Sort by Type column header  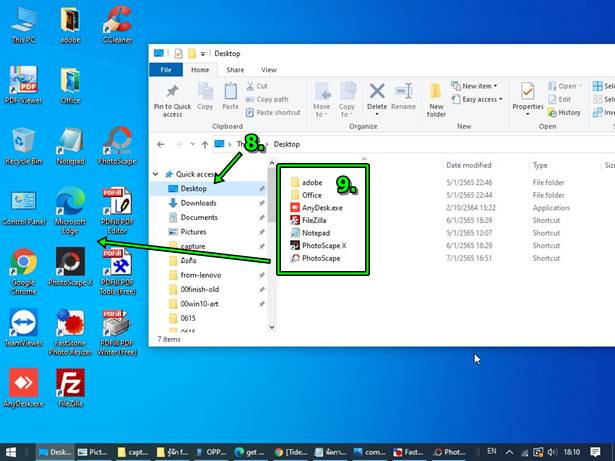pos(540,165)
